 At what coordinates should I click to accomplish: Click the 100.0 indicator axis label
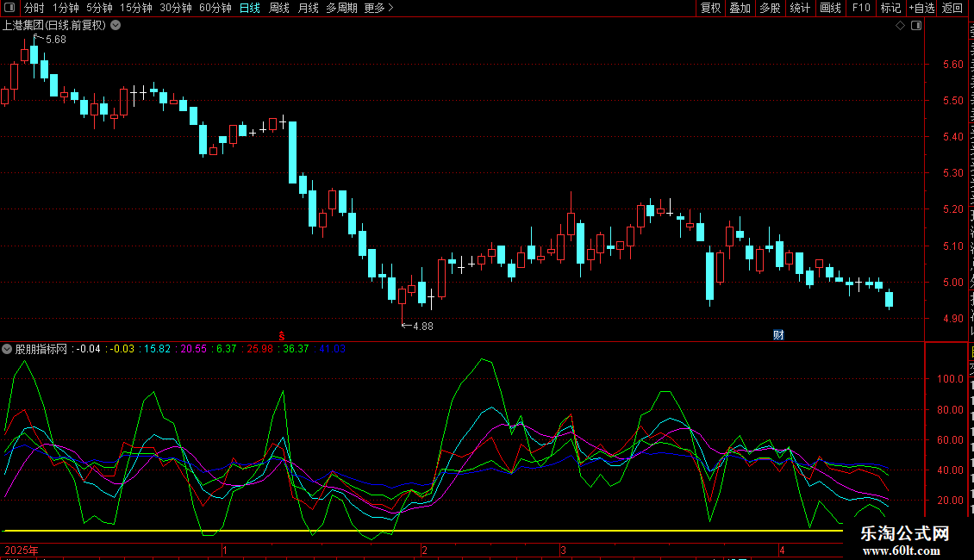[x=951, y=379]
